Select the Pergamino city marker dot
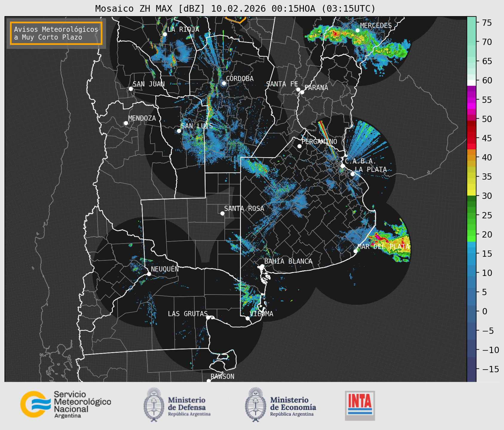Screen dimensions: 504x430 click(299, 146)
